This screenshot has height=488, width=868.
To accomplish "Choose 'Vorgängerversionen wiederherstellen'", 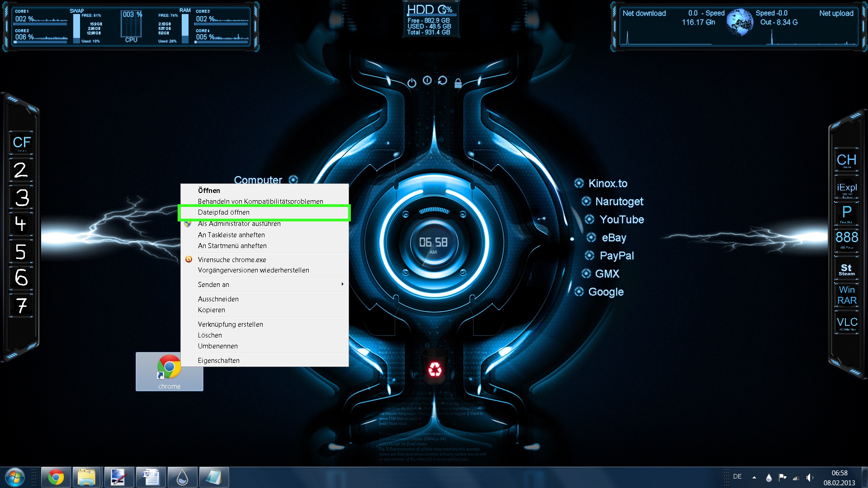I will (264, 270).
